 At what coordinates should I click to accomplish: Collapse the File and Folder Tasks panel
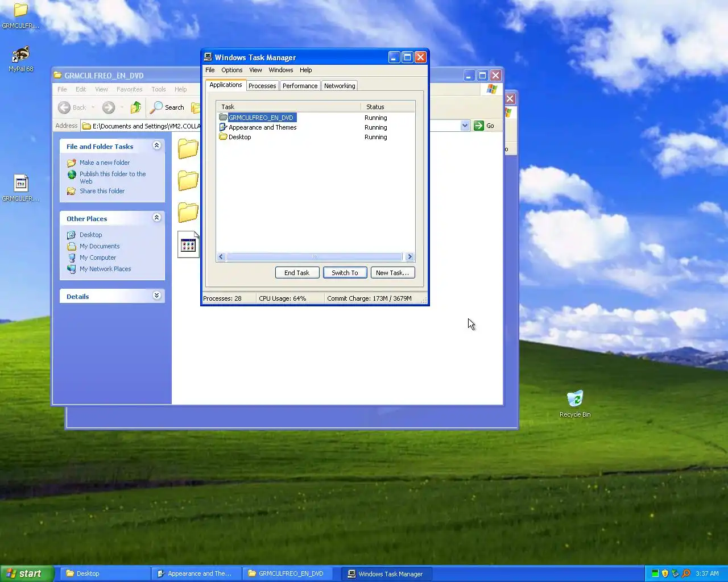pos(157,145)
